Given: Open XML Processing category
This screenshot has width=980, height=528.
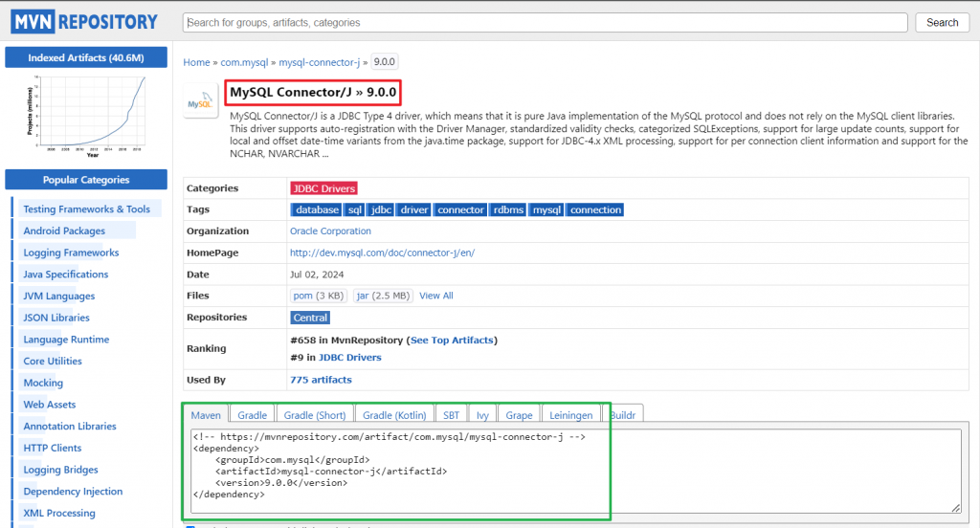Looking at the screenshot, I should 59,513.
